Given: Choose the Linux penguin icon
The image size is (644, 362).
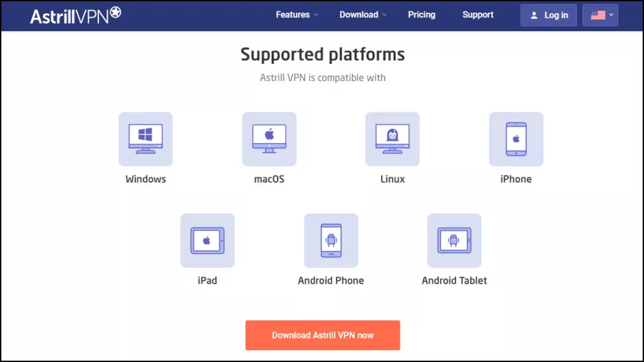Looking at the screenshot, I should 392,139.
